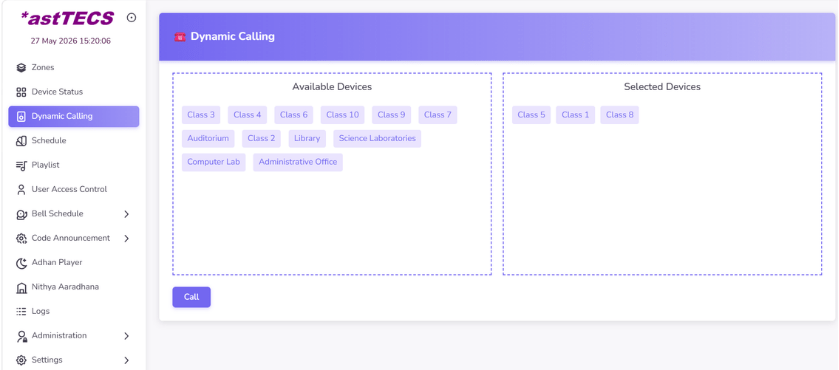This screenshot has width=839, height=370.
Task: Select the Class 9 device chip
Action: (391, 115)
